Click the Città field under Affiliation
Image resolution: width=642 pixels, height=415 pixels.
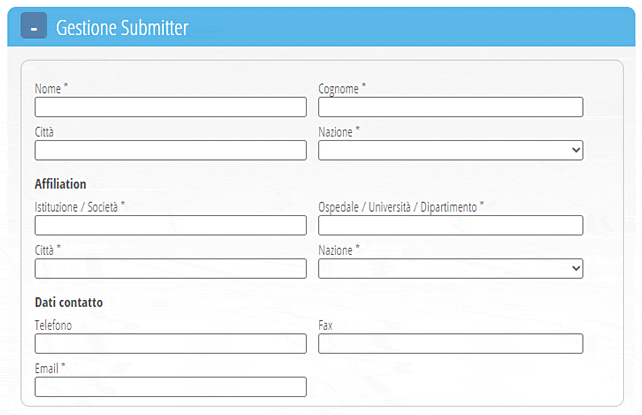pyautogui.click(x=170, y=268)
